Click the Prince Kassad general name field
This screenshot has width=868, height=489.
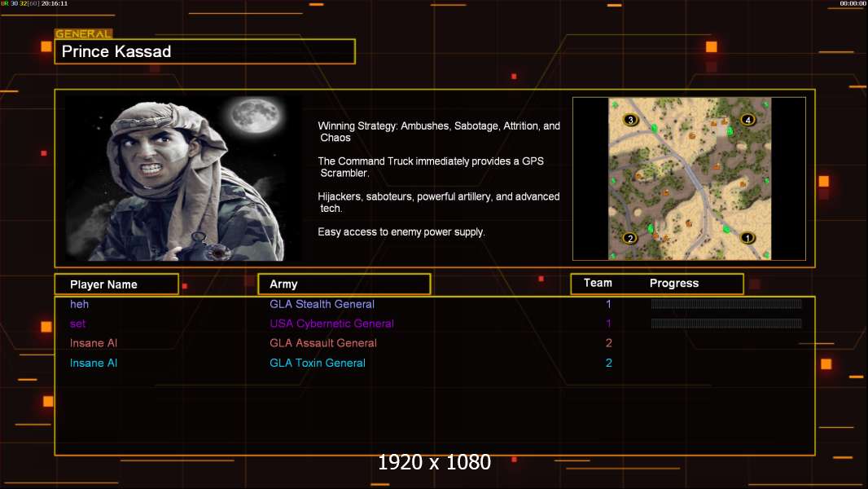[x=205, y=51]
